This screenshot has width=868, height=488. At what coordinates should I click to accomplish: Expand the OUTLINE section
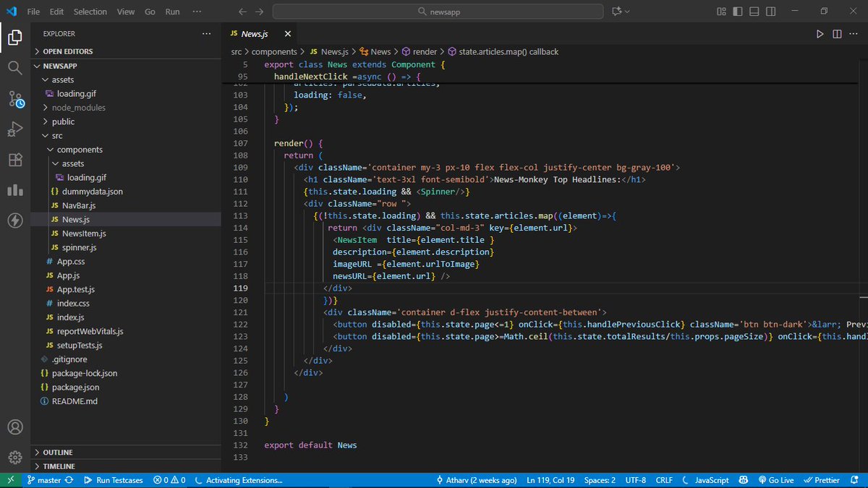coord(56,452)
